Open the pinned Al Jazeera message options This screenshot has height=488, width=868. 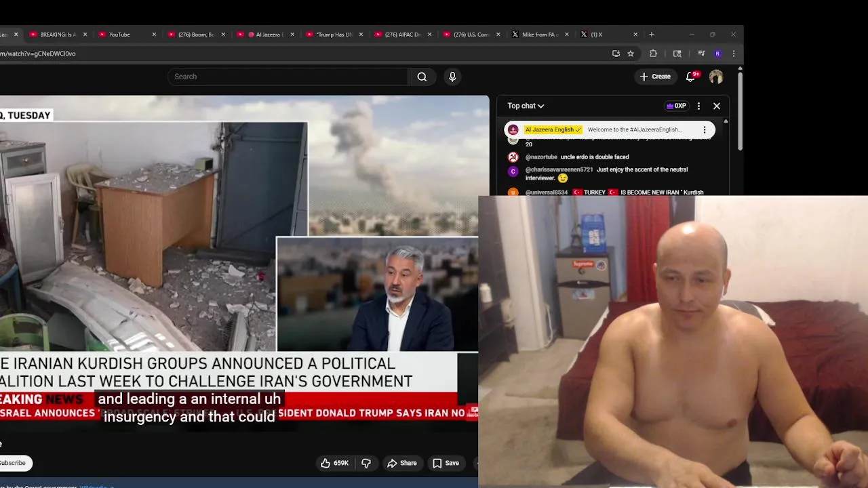tap(705, 129)
